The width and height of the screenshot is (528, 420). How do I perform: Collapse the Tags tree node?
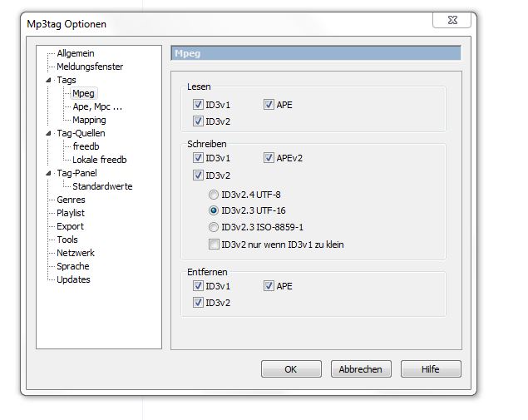coord(48,80)
